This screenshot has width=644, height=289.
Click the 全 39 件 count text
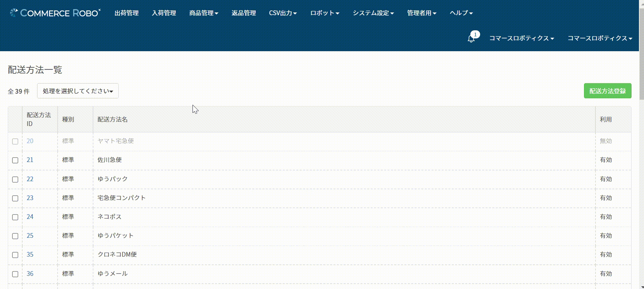tap(19, 91)
